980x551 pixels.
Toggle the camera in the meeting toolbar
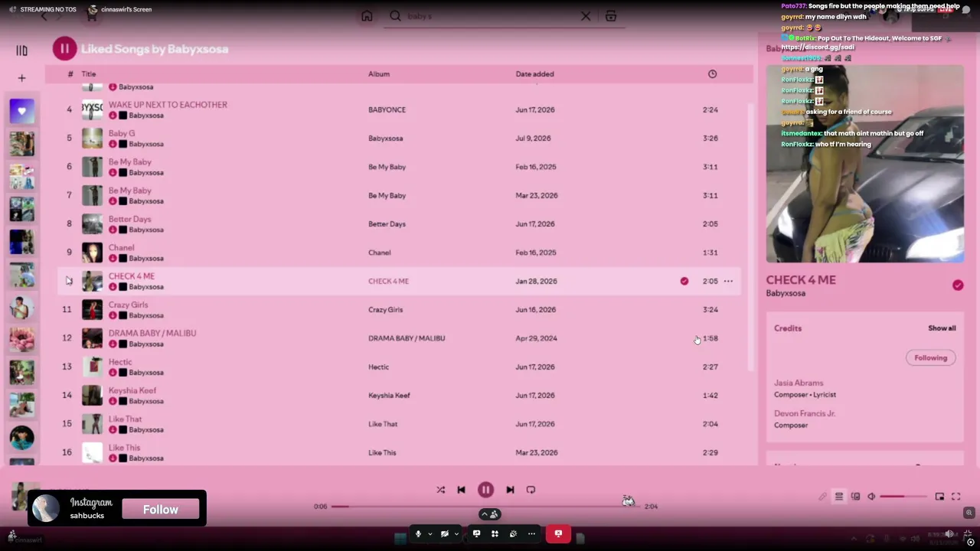[x=445, y=533]
